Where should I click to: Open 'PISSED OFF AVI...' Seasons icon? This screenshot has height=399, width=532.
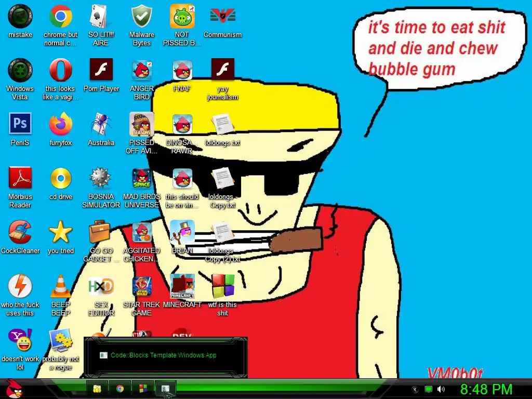[x=141, y=124]
